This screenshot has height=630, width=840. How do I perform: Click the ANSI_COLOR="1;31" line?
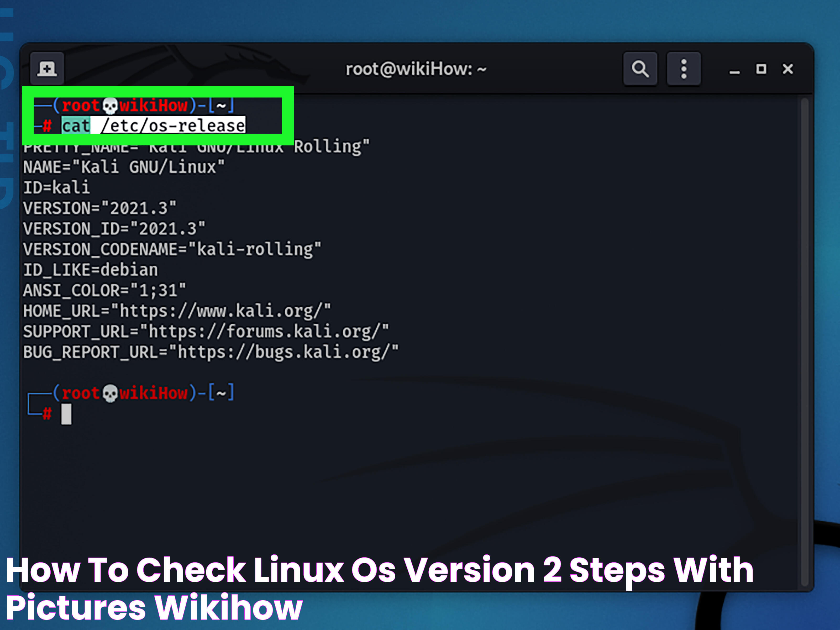[104, 291]
